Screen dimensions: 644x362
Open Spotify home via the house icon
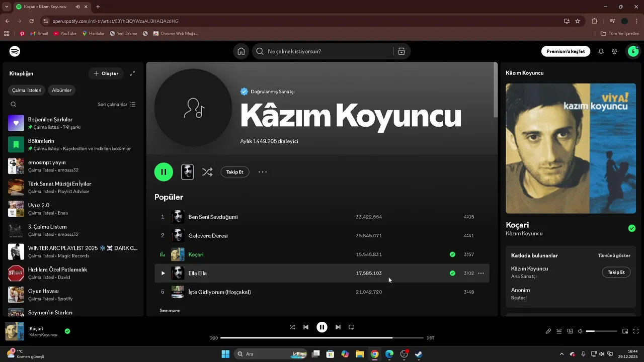point(241,51)
